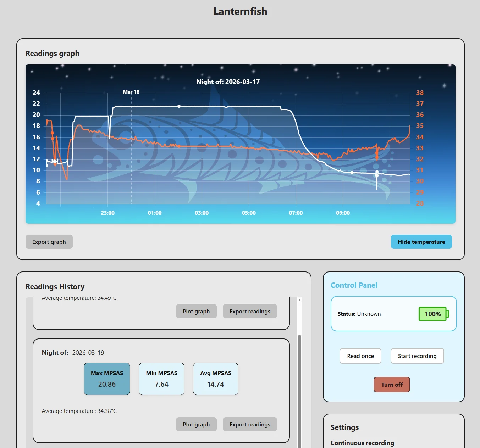
Task: Plot graph for night of 2026-03-19
Action: click(196, 424)
